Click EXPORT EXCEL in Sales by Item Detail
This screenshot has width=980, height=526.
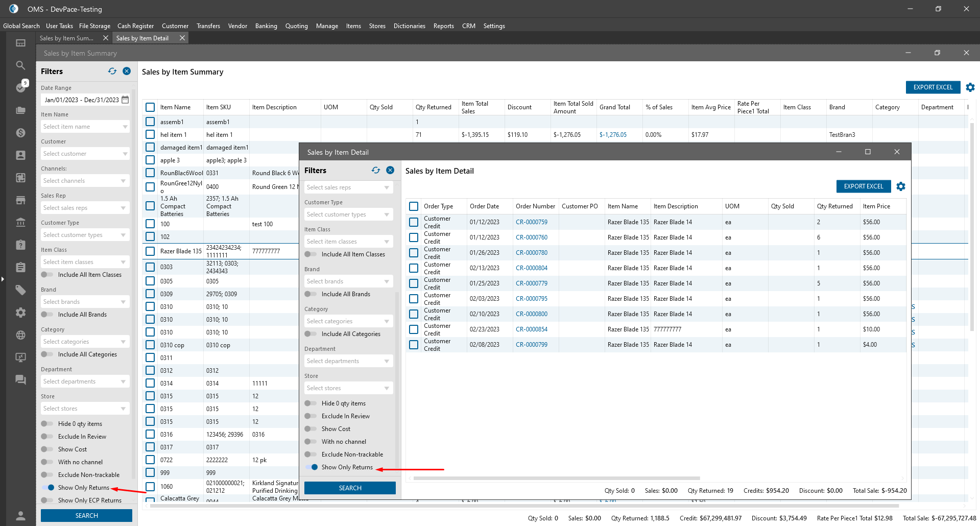863,186
